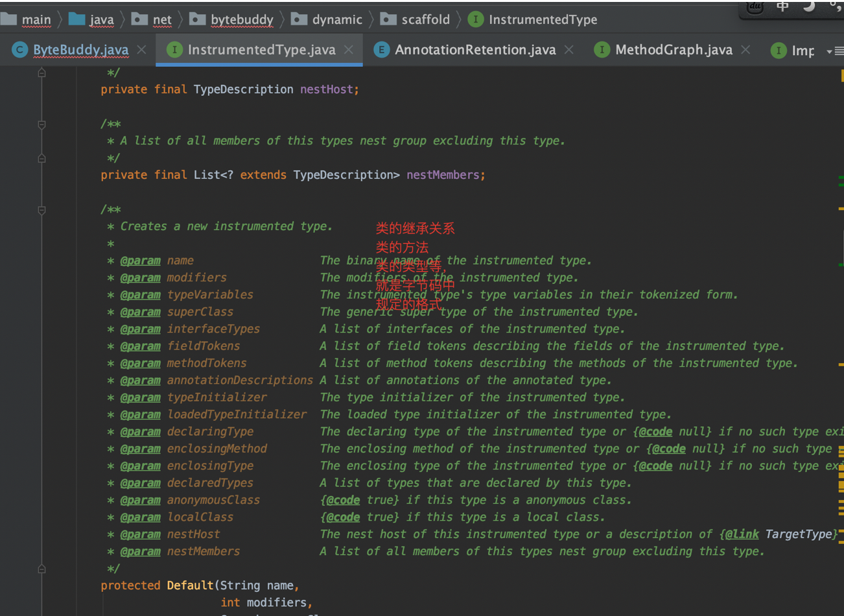Click fold end marker above nestMembers declaration
The height and width of the screenshot is (616, 844).
pyautogui.click(x=41, y=158)
